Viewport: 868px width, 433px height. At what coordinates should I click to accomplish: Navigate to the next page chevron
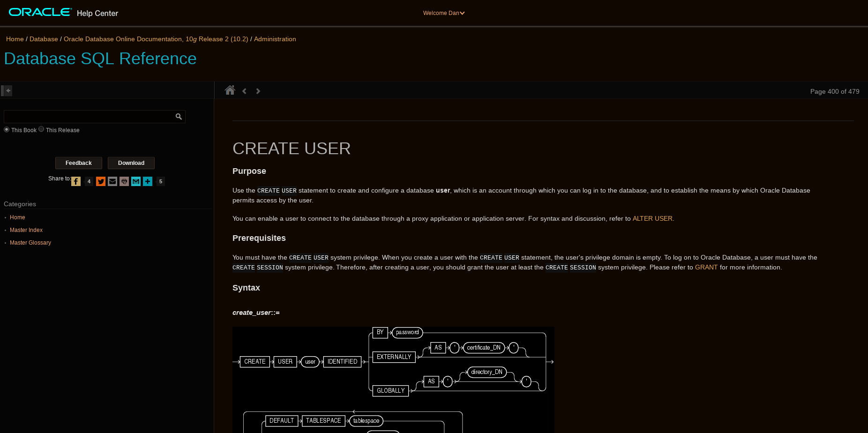coord(258,90)
